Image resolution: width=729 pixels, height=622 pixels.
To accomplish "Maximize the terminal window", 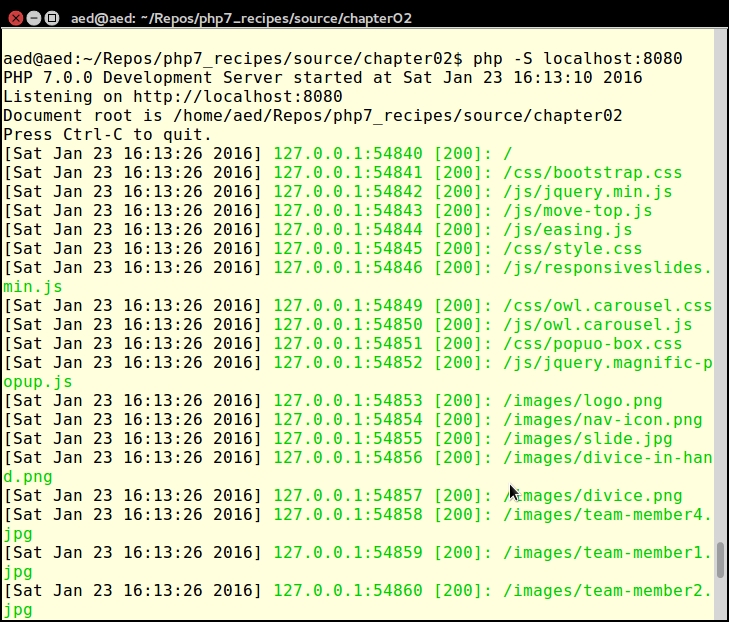I will coord(51,18).
